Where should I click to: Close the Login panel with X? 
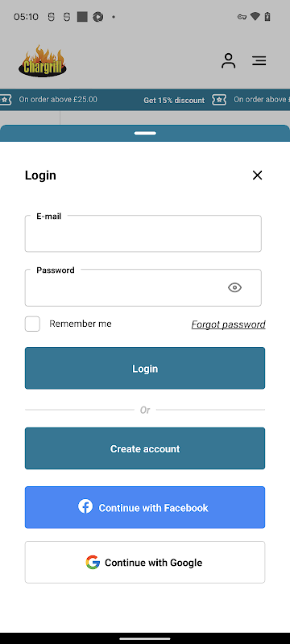257,175
